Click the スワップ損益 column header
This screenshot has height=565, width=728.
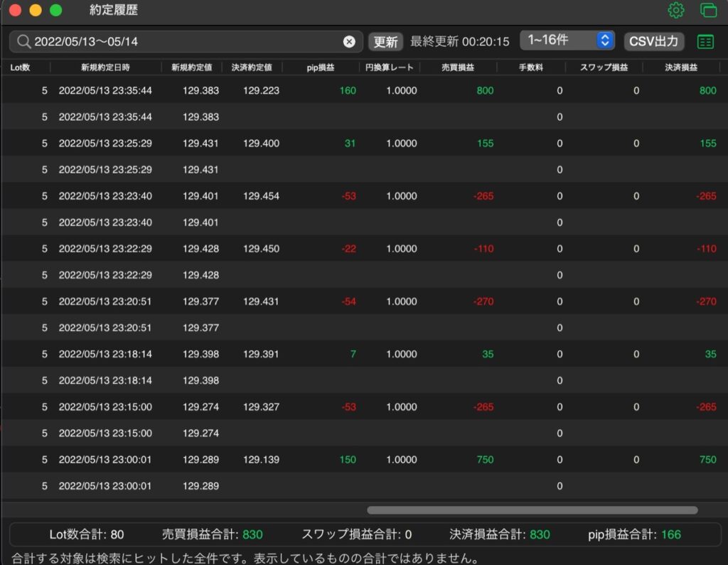click(x=604, y=68)
